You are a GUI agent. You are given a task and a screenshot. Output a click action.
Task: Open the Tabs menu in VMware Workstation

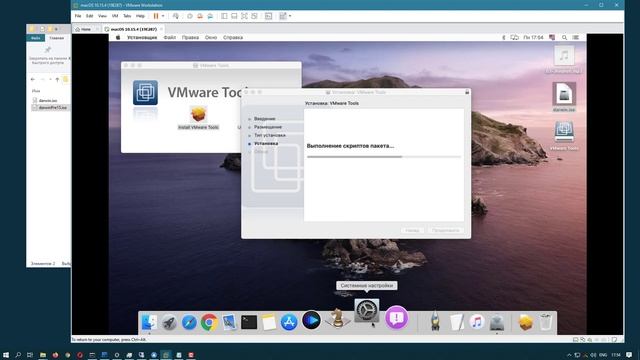[x=127, y=16]
